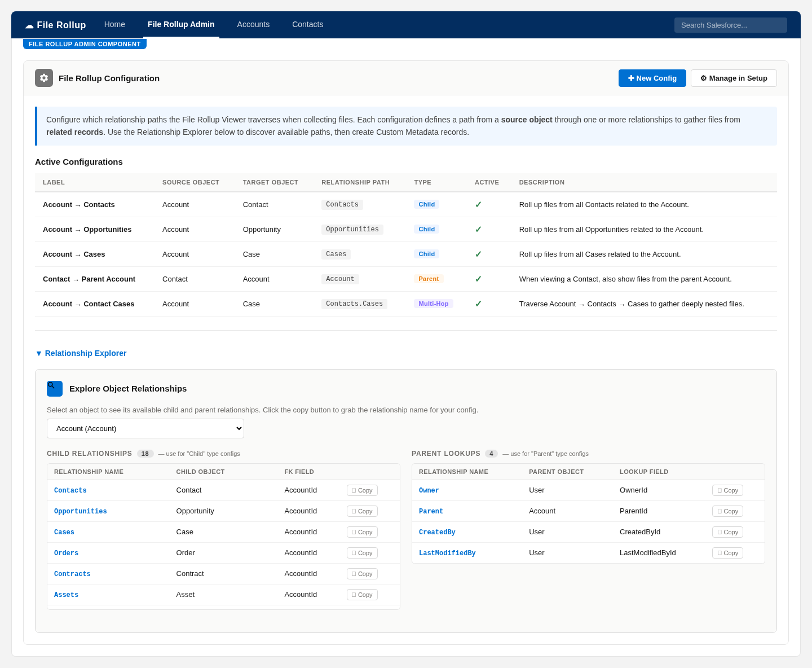
Task: Click the LastModifiedById lookup field cell
Action: coord(647,553)
